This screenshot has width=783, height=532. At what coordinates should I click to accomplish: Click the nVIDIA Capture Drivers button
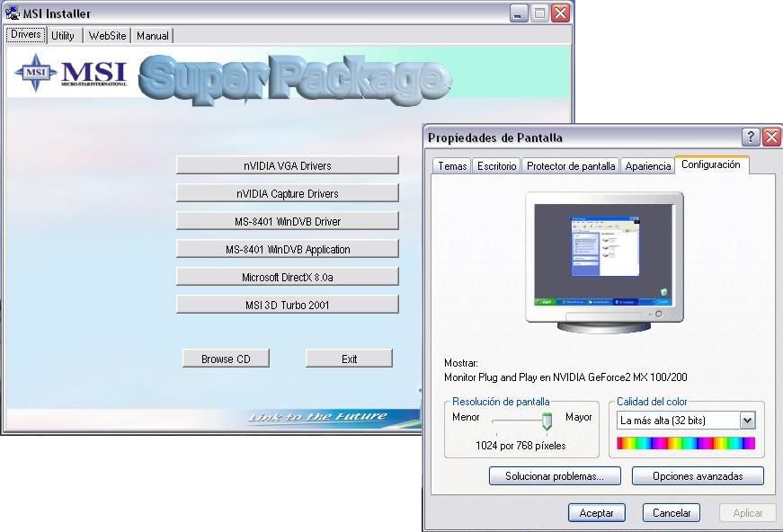tap(287, 193)
